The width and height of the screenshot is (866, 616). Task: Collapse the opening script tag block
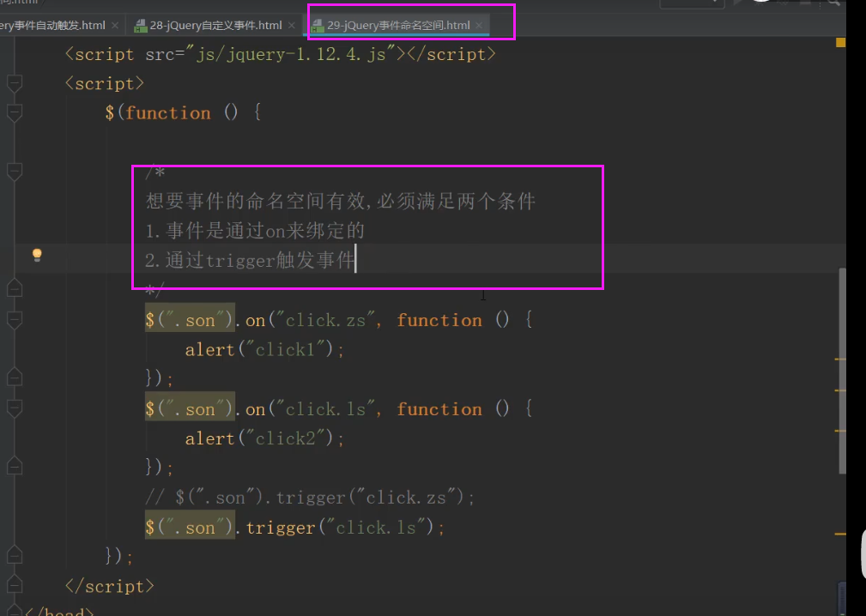(x=15, y=83)
